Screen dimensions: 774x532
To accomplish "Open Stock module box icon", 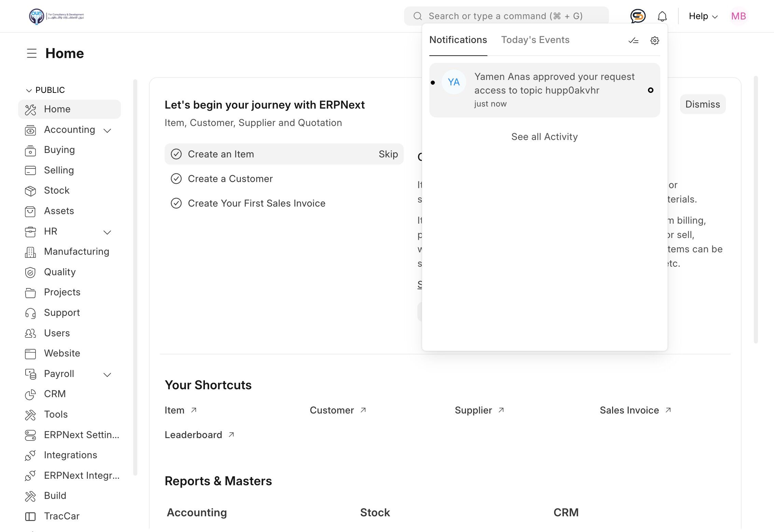I will coord(30,191).
